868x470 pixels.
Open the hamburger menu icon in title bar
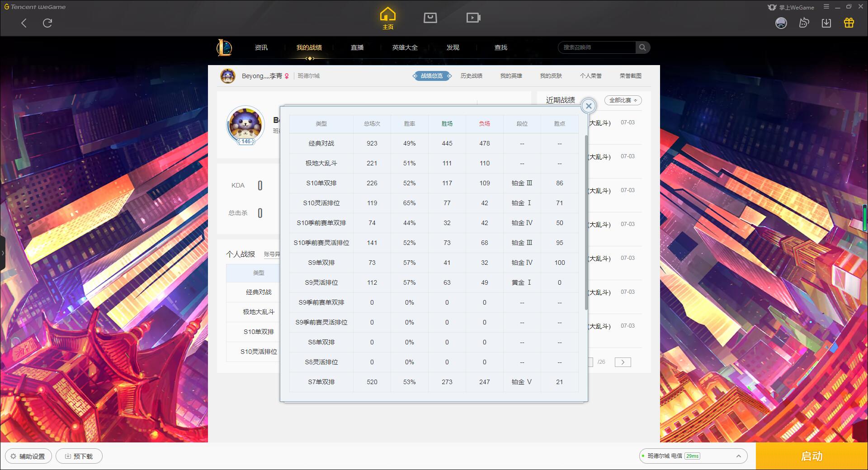(x=826, y=7)
